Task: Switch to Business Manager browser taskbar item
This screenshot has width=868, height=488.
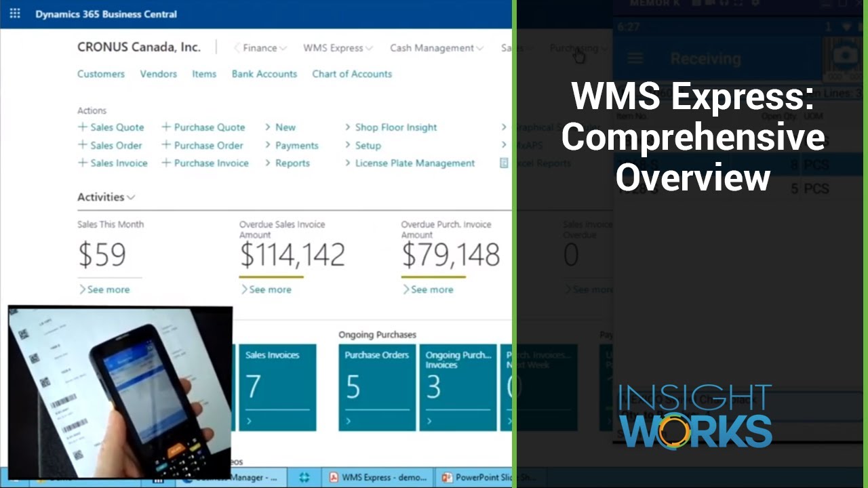Action: click(x=233, y=478)
